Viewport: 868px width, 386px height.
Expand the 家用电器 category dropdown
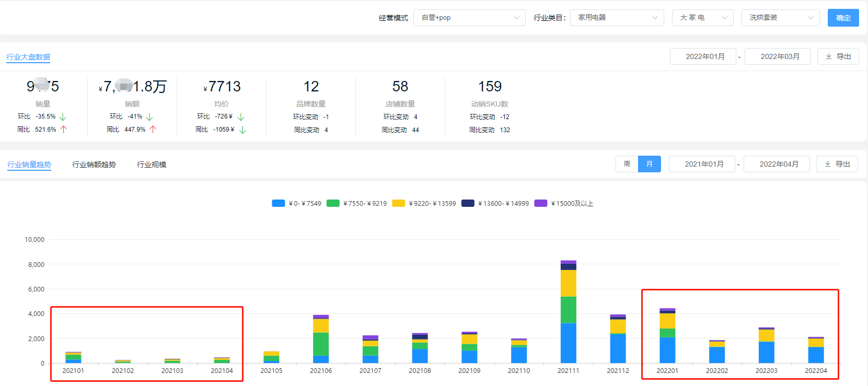pos(617,18)
